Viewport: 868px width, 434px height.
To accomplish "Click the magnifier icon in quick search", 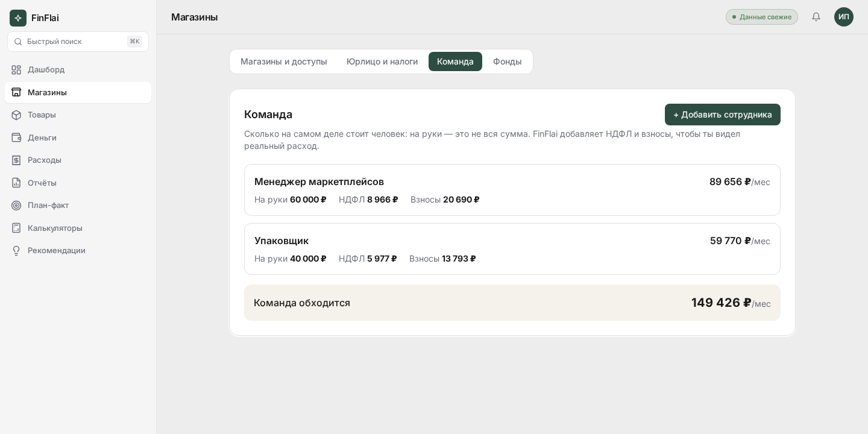I will [x=18, y=42].
